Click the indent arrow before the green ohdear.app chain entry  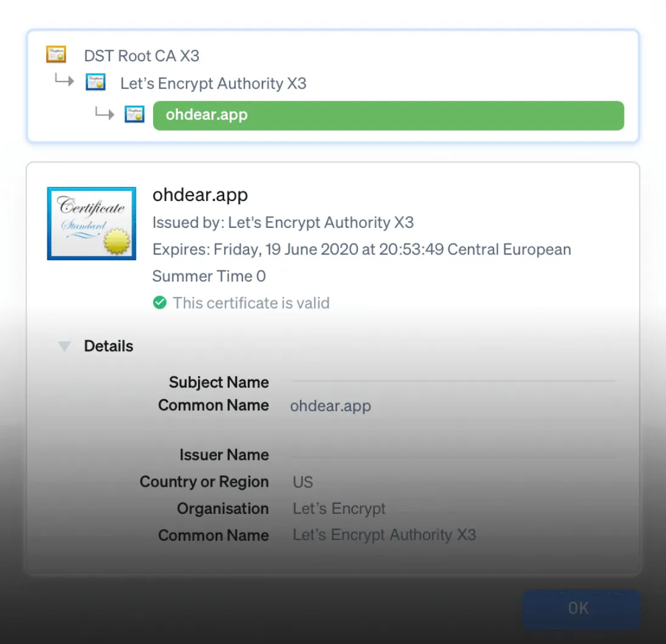pos(104,113)
